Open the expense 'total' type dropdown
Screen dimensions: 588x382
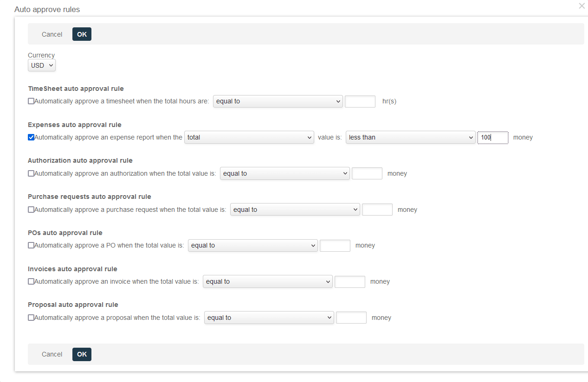coord(249,137)
